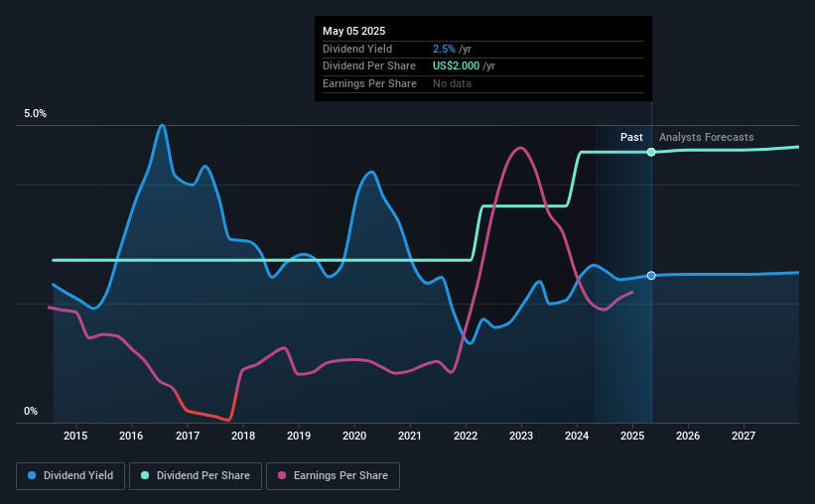
Task: Click the blue Dividend Yield legend dot
Action: point(32,475)
